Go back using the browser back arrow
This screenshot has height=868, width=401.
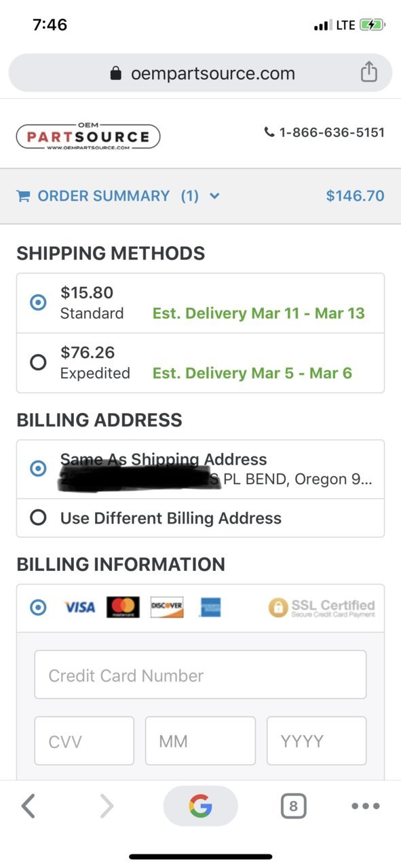(x=28, y=806)
